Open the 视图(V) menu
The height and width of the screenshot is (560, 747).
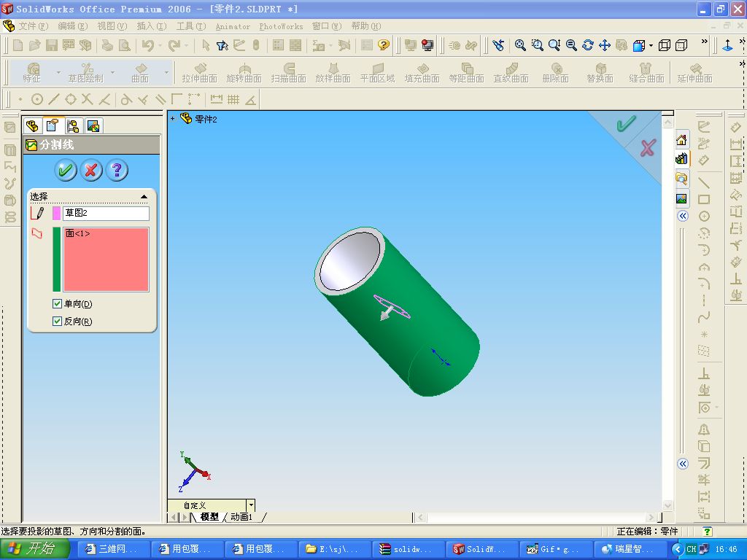click(x=112, y=26)
